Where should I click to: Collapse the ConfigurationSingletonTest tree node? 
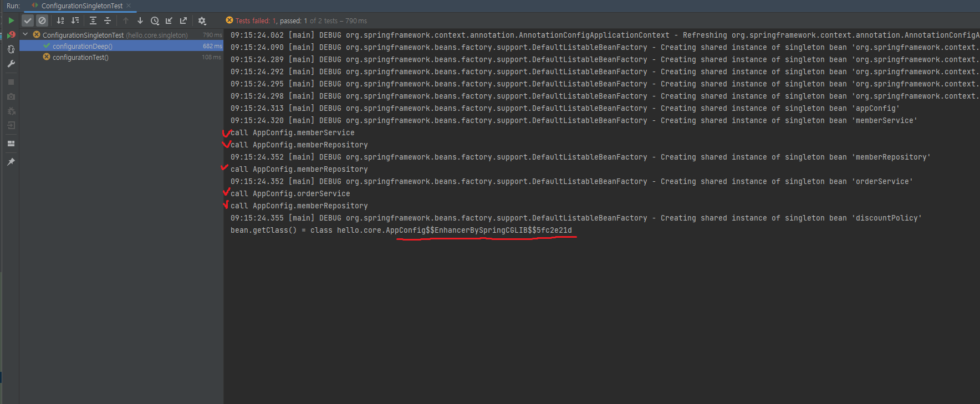25,34
